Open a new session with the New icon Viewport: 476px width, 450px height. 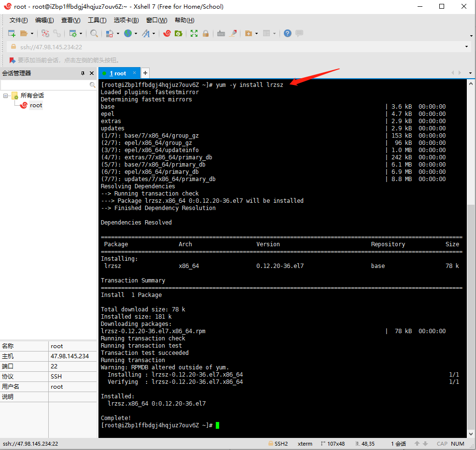[x=11, y=33]
